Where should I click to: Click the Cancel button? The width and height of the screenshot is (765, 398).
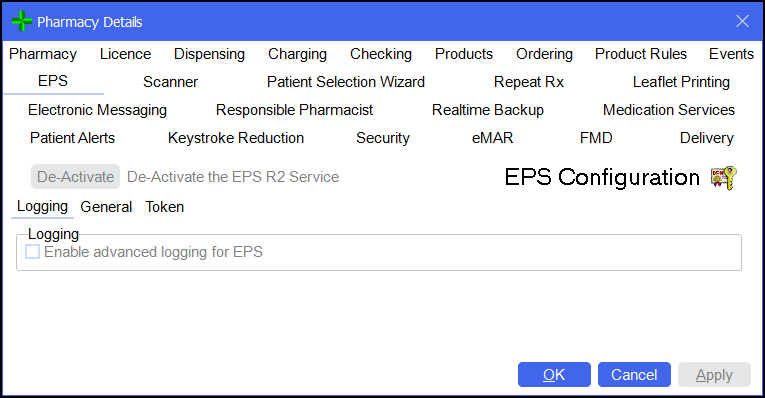click(x=634, y=375)
